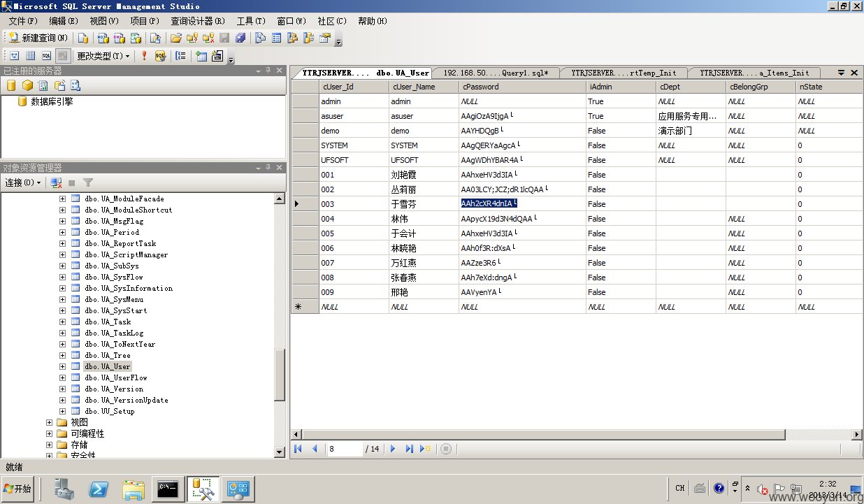Image resolution: width=864 pixels, height=504 pixels.
Task: Select dbo.UA_UserFlow in the tree
Action: click(115, 377)
